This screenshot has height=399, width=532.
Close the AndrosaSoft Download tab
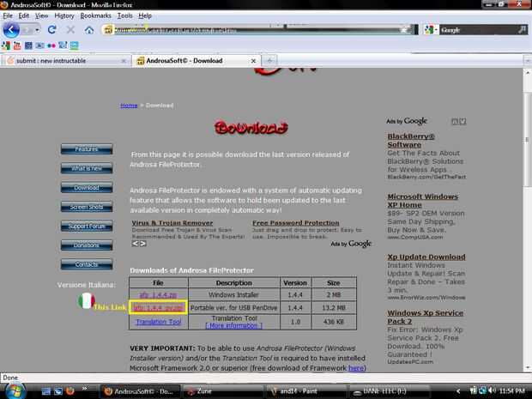[253, 61]
